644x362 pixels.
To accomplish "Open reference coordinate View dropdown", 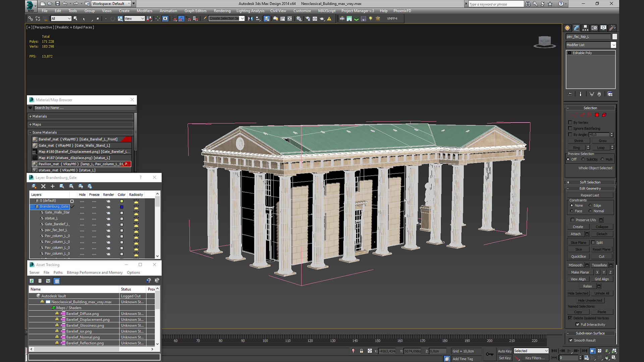I will (134, 19).
